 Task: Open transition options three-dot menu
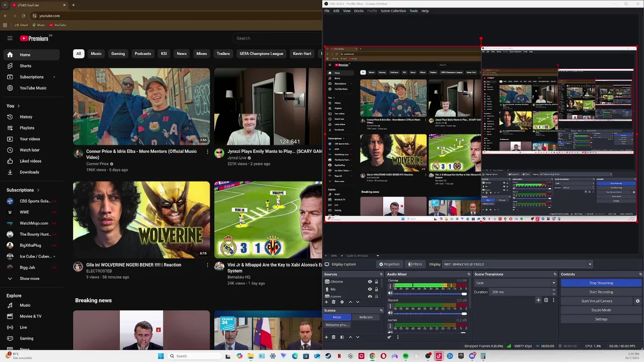[x=553, y=300]
